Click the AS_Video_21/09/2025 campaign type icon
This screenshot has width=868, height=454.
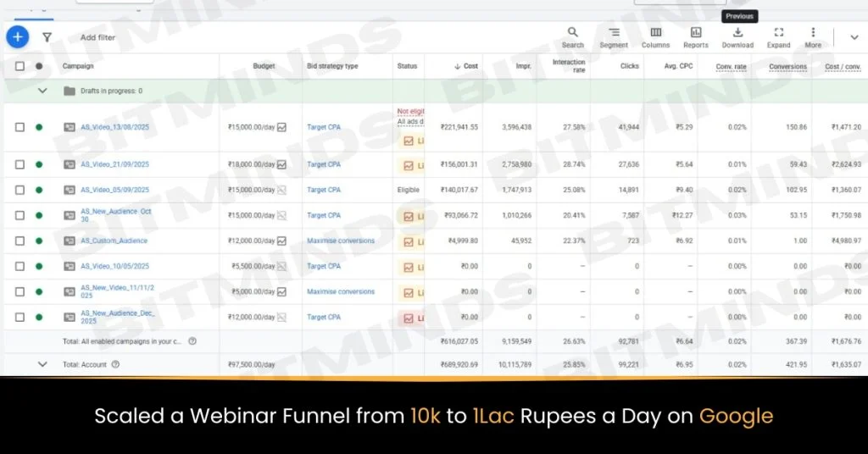[x=70, y=164]
